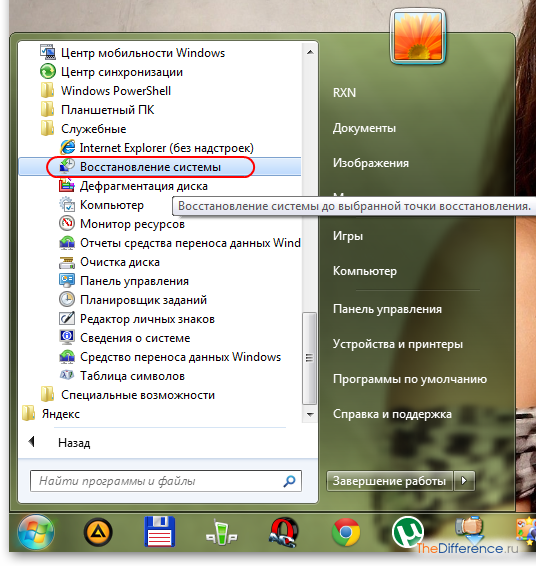The image size is (536, 566).
Task: Open Изображения in the right pane
Action: [371, 163]
